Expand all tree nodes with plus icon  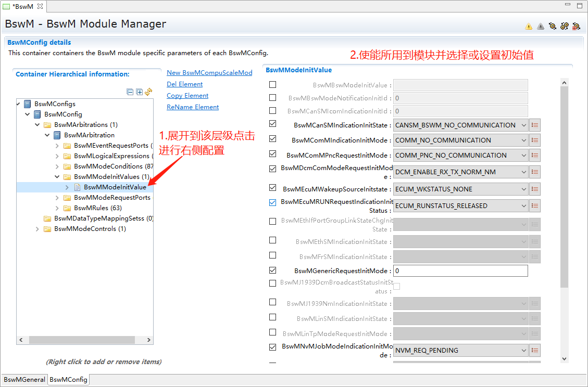click(139, 92)
